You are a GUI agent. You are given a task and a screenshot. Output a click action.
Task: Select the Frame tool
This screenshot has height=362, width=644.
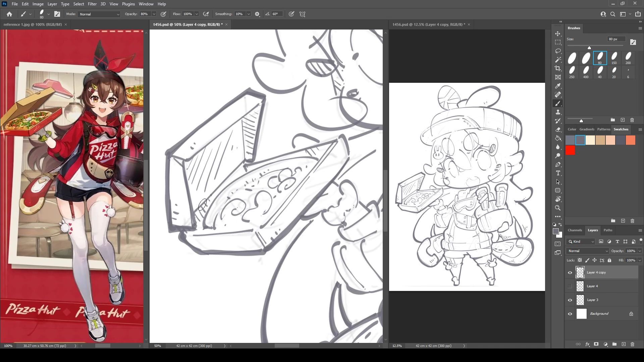point(558,77)
